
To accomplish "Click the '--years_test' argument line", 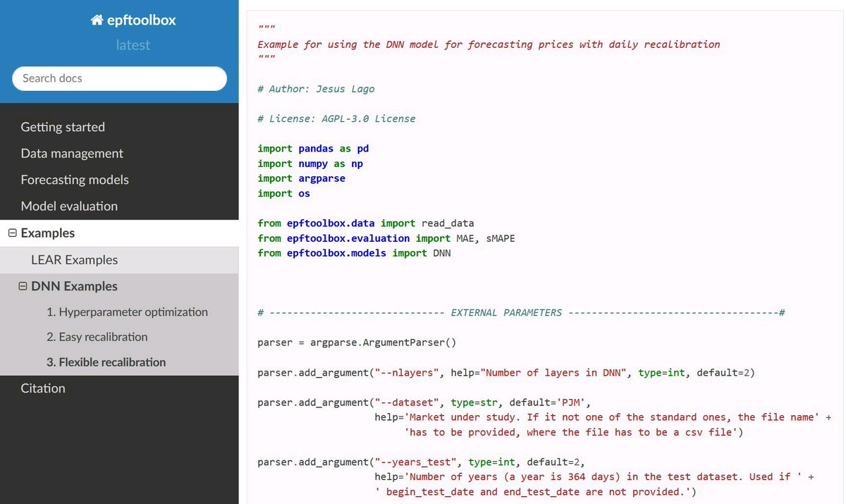I will [422, 462].
